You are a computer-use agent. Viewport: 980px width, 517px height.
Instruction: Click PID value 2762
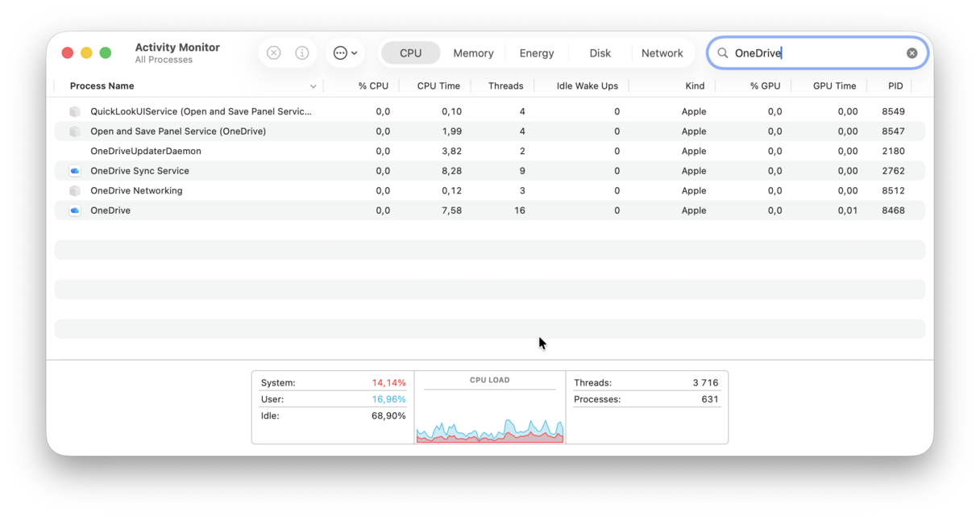pyautogui.click(x=893, y=171)
